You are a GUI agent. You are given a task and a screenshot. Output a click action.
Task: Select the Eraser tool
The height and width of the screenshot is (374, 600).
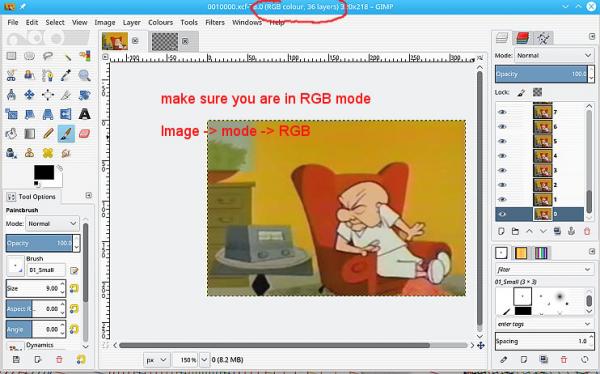pos(85,134)
